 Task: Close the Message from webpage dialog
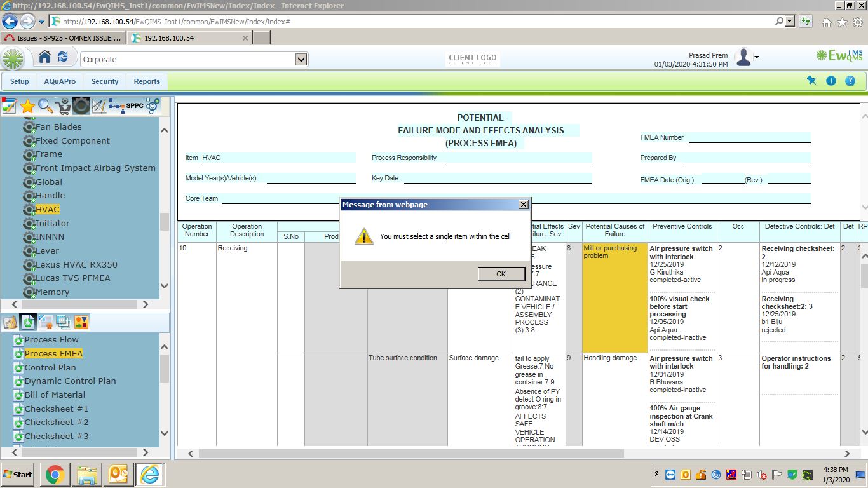pyautogui.click(x=523, y=204)
